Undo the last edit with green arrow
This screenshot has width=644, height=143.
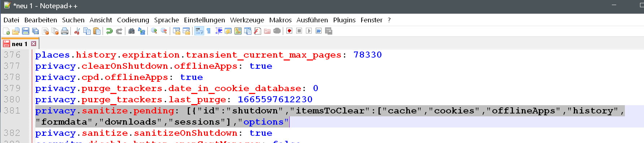[x=109, y=31]
